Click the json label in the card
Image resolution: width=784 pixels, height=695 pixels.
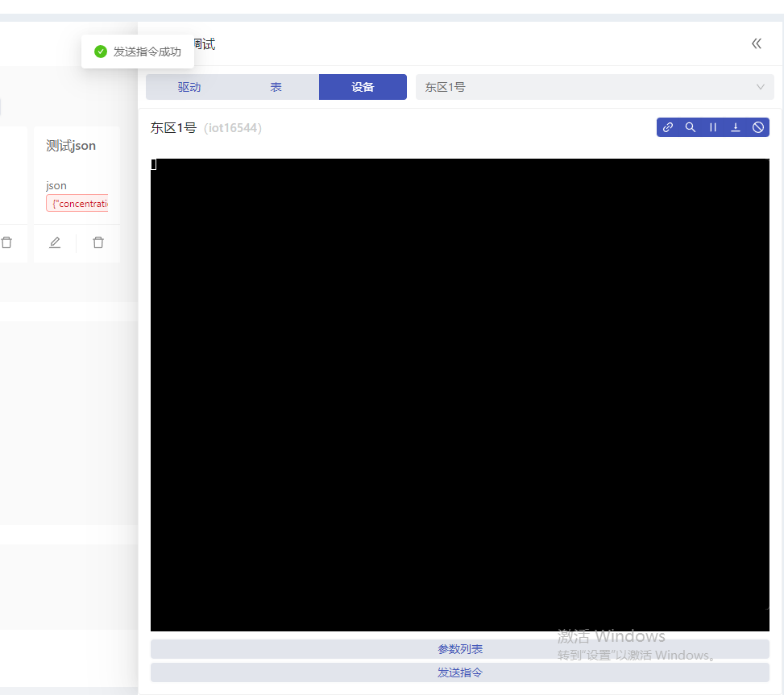tap(56, 185)
